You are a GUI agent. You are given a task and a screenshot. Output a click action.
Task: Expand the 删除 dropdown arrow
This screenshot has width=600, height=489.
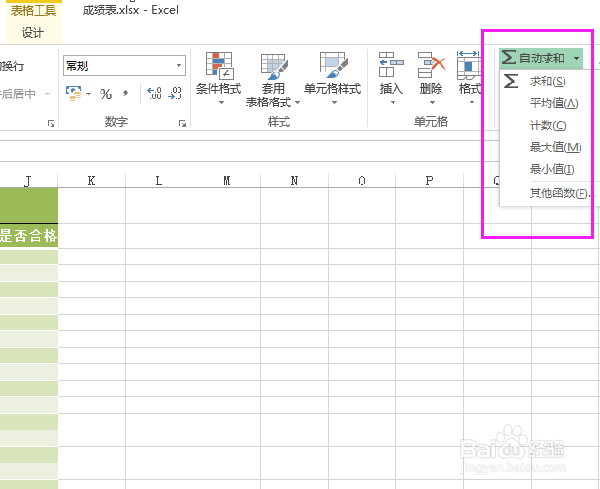432,103
